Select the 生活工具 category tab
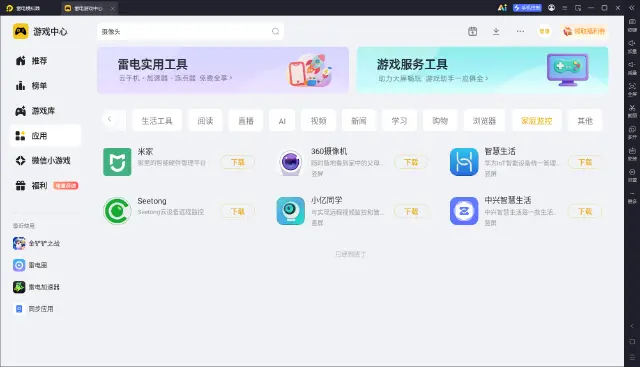 coord(157,121)
